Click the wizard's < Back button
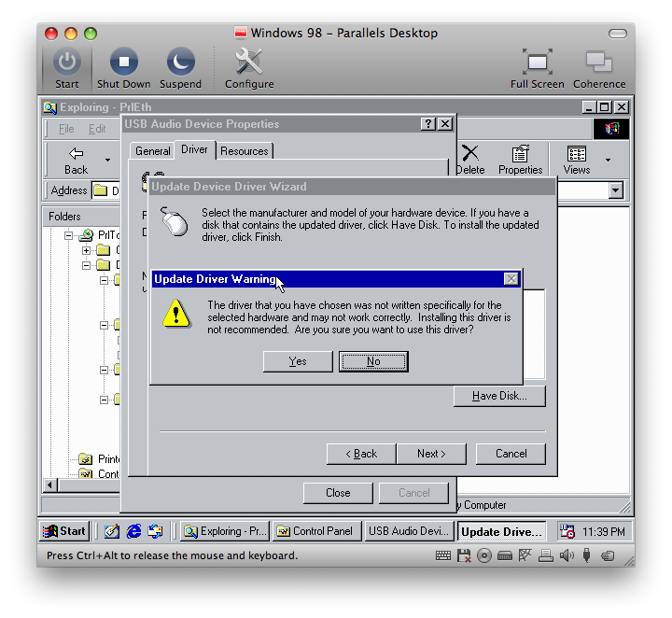This screenshot has width=672, height=618. click(x=361, y=454)
